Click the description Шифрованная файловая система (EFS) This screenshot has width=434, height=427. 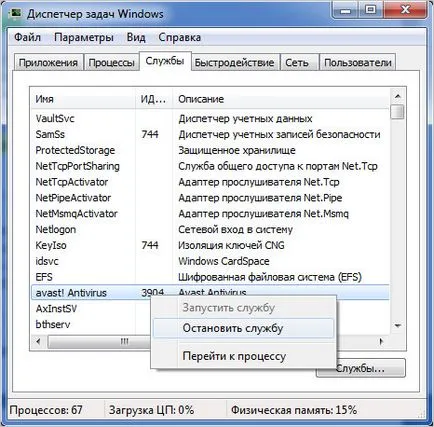[x=270, y=277]
